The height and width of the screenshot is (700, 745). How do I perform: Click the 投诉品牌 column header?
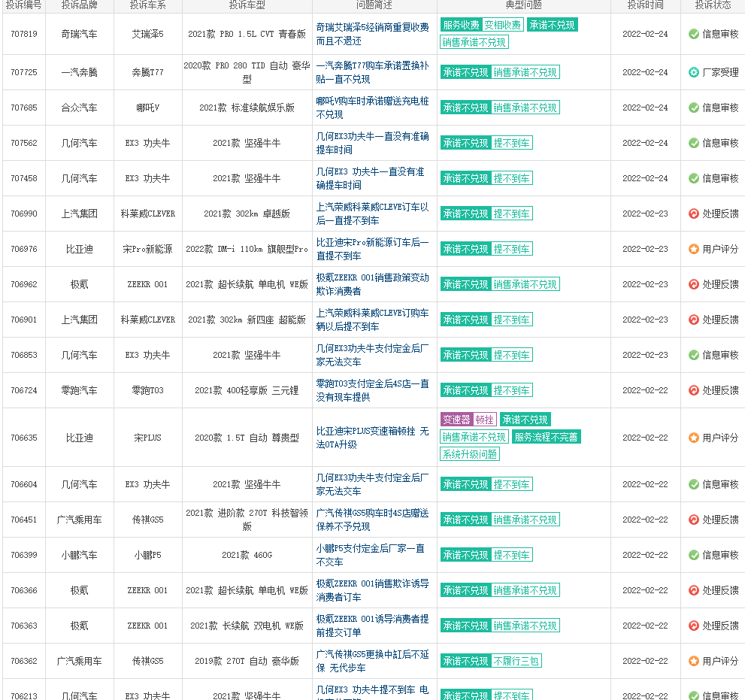pyautogui.click(x=80, y=5)
